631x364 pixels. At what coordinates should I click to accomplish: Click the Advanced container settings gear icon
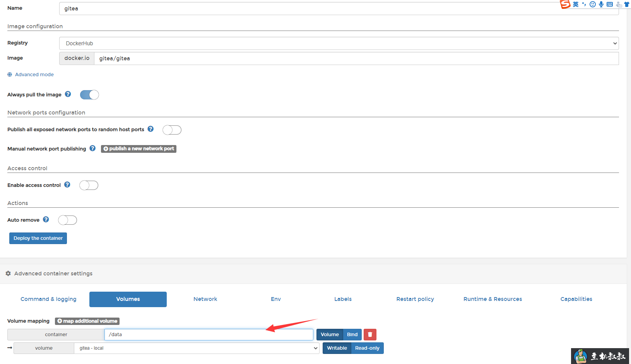coord(8,273)
